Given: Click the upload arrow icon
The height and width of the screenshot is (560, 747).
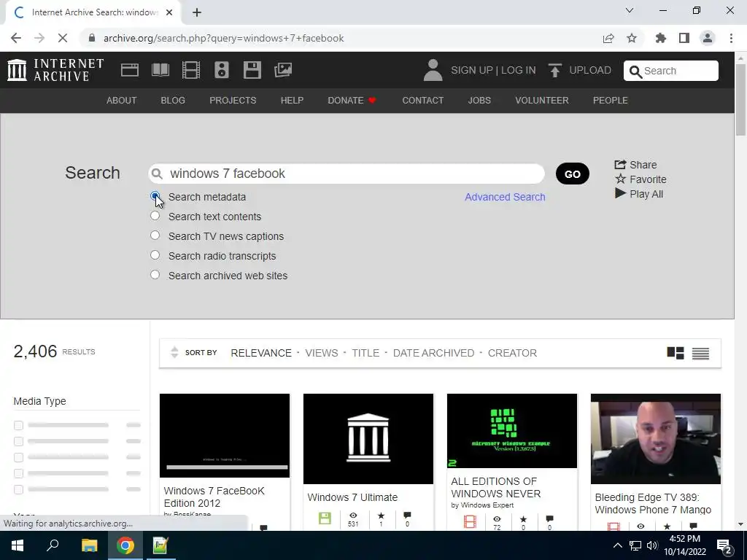Looking at the screenshot, I should click(554, 71).
